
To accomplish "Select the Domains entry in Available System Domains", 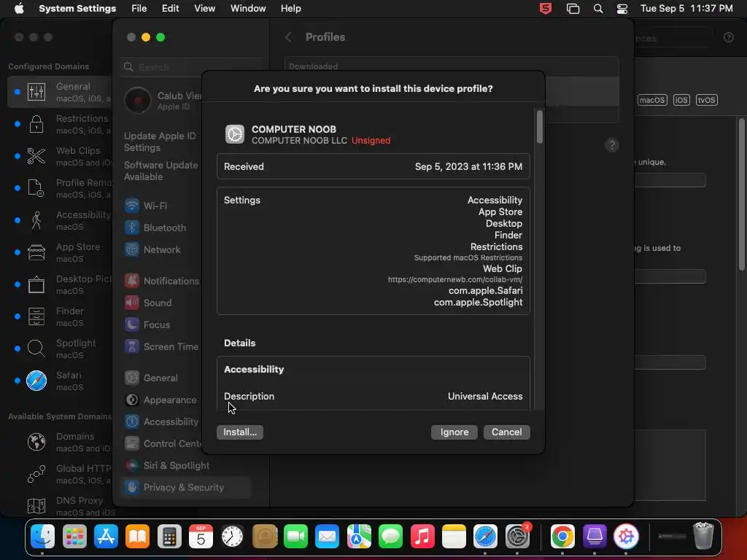I will (60, 442).
